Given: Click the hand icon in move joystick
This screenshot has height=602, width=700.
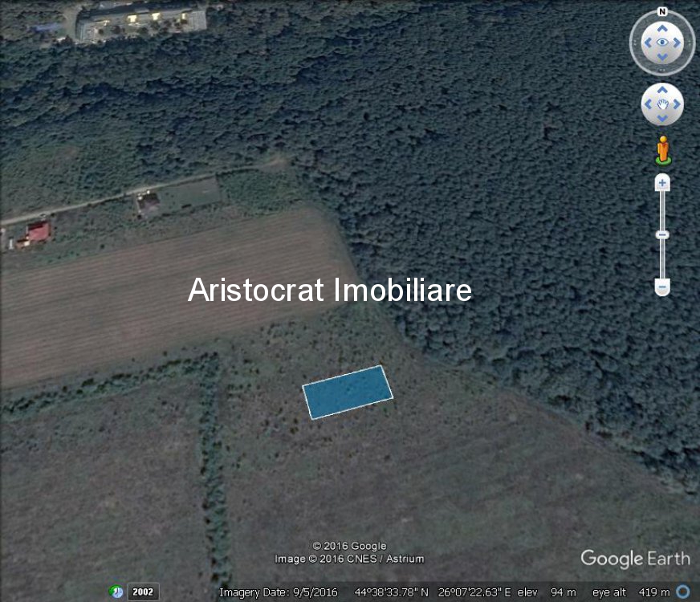Looking at the screenshot, I should click(662, 104).
